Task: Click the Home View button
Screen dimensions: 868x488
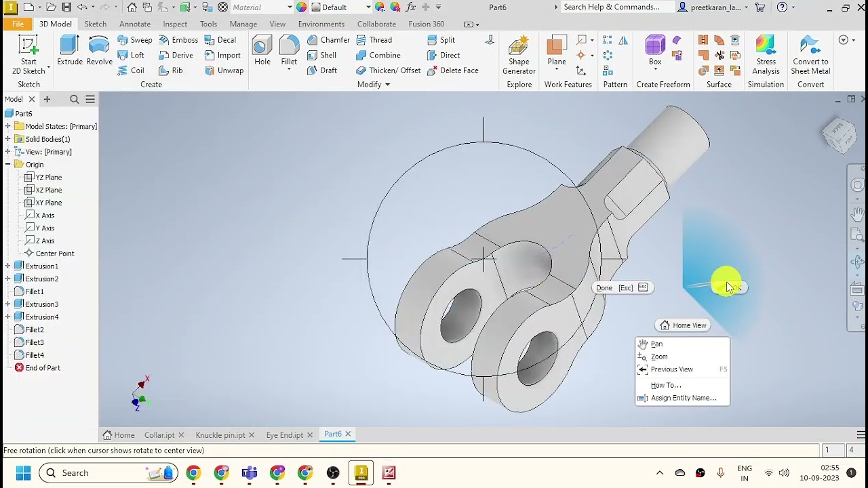Action: click(683, 325)
